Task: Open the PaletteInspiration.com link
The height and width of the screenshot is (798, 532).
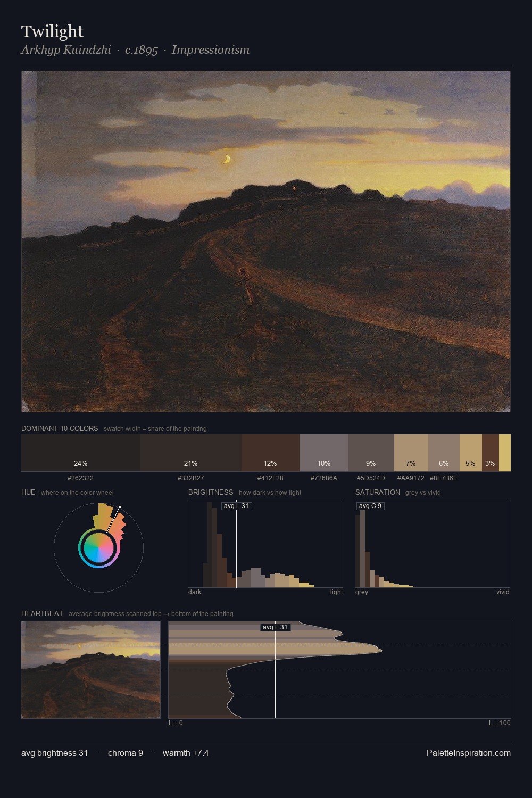Action: tap(469, 753)
